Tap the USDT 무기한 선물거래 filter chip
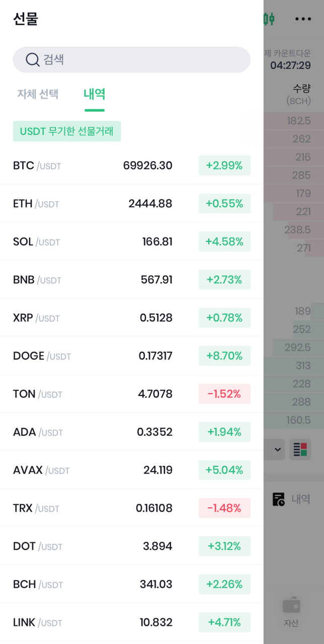This screenshot has height=644, width=324. point(67,131)
